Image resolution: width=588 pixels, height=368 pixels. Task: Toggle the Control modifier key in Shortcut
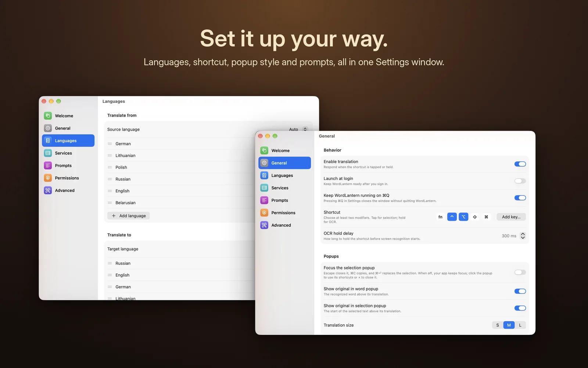452,217
